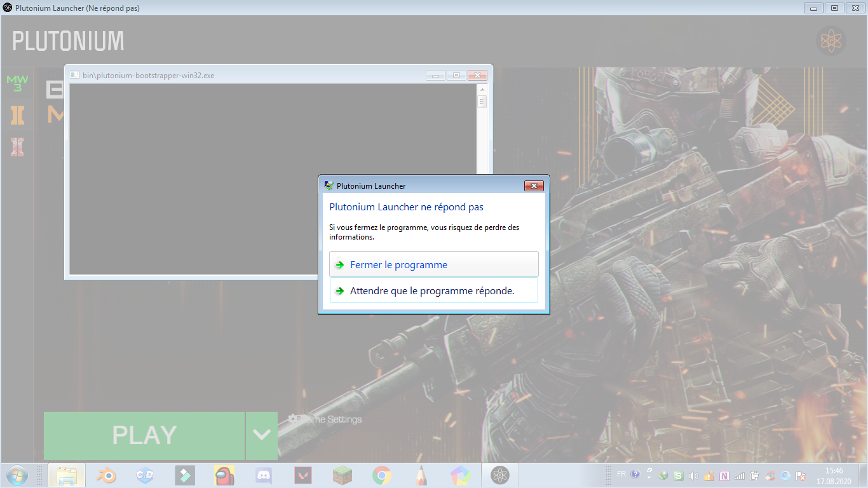
Task: Click the FR language indicator
Action: click(621, 474)
